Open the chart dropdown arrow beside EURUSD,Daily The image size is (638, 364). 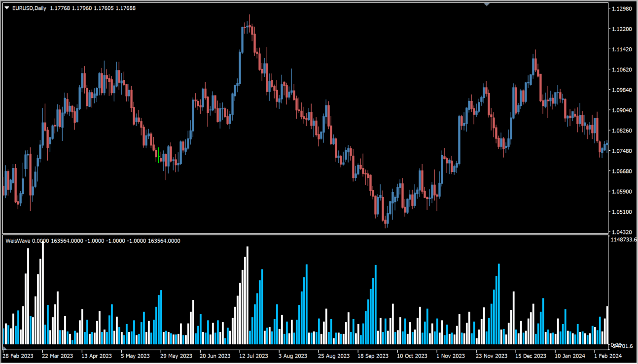coord(7,8)
